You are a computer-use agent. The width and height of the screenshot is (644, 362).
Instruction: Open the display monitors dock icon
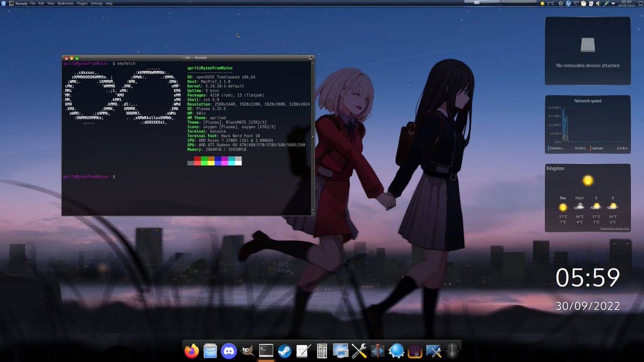pos(341,351)
